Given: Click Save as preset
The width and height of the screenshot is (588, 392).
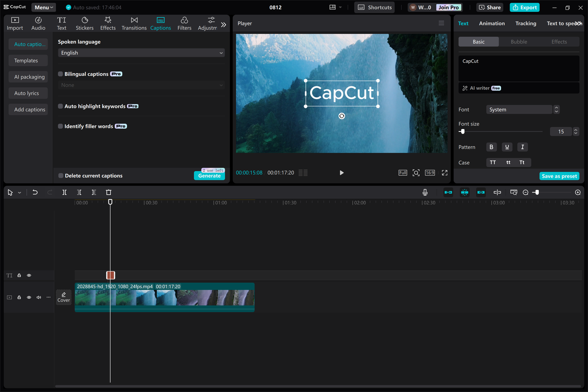Looking at the screenshot, I should tap(560, 176).
